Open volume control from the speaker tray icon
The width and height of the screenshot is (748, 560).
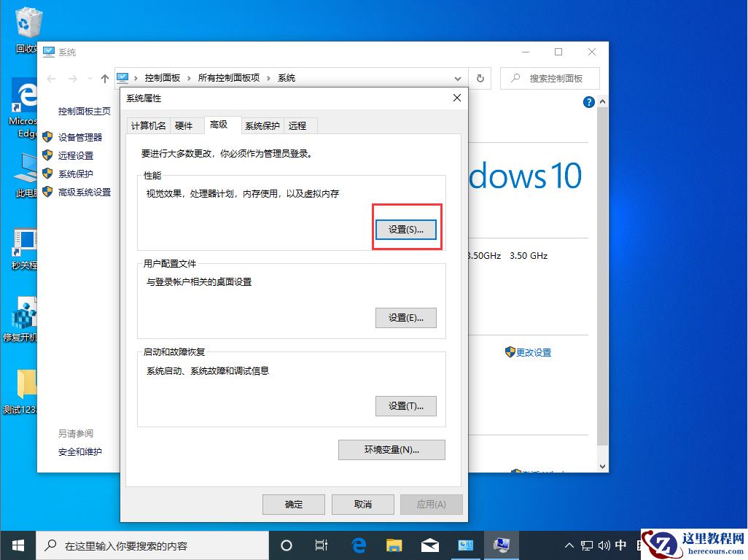tap(606, 545)
